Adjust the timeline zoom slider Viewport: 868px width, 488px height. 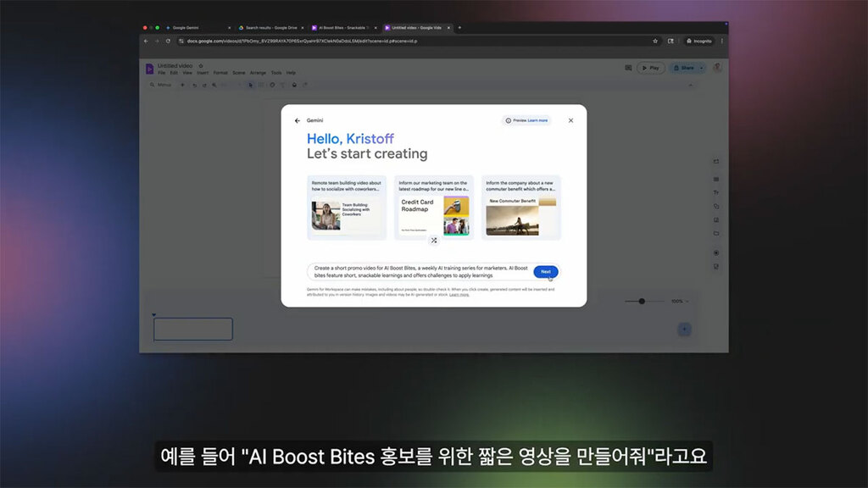click(643, 302)
